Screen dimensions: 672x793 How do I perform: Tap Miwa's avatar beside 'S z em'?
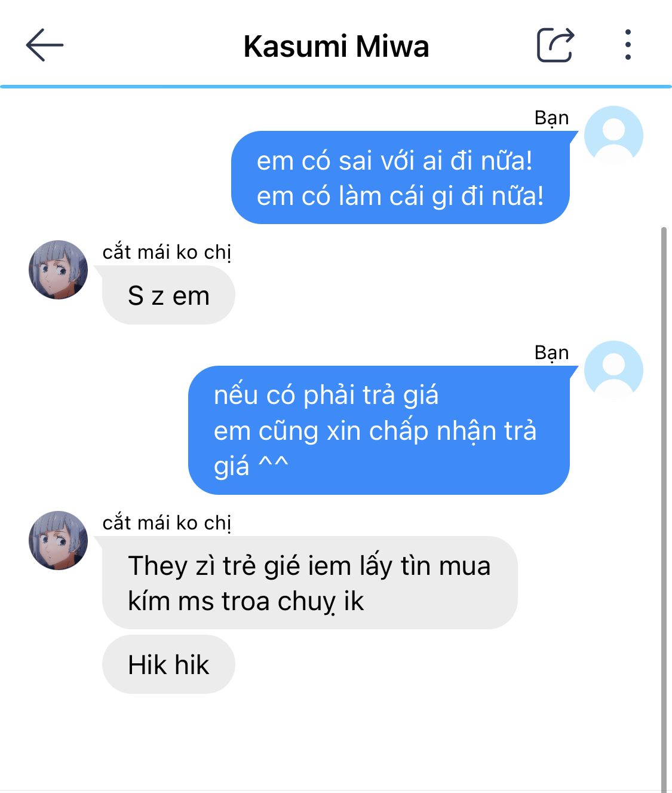(58, 270)
